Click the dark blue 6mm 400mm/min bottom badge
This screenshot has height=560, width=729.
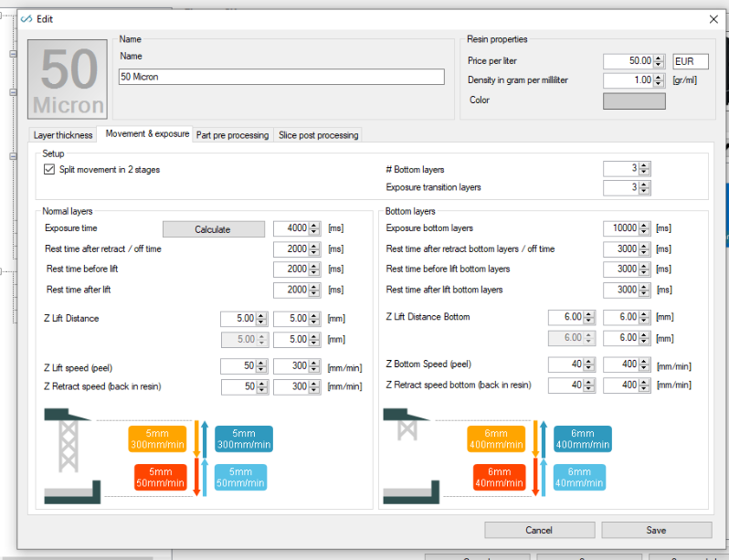pyautogui.click(x=583, y=439)
